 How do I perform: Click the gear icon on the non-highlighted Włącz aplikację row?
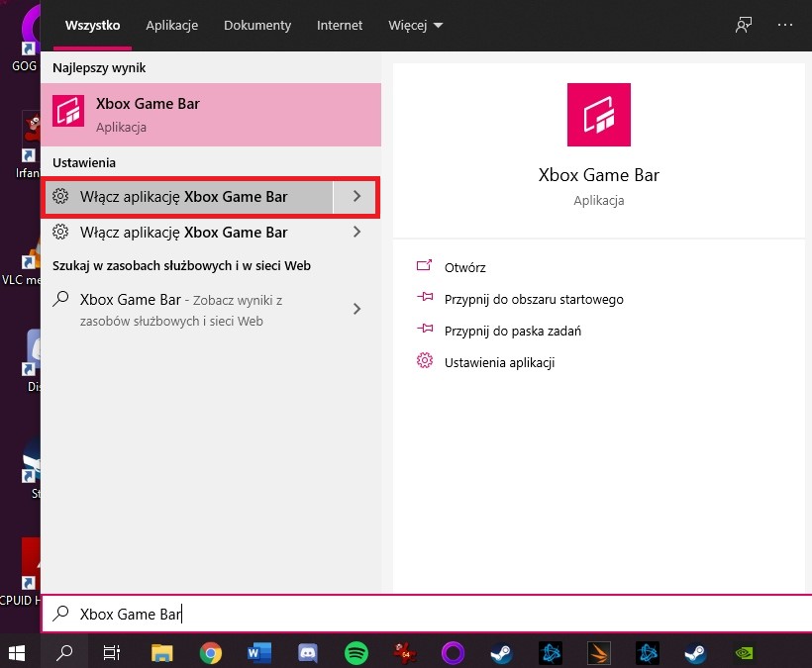coord(60,232)
